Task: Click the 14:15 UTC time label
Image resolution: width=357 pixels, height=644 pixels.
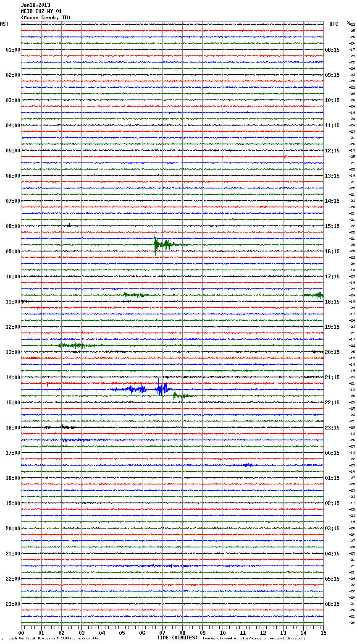Action: (x=332, y=201)
